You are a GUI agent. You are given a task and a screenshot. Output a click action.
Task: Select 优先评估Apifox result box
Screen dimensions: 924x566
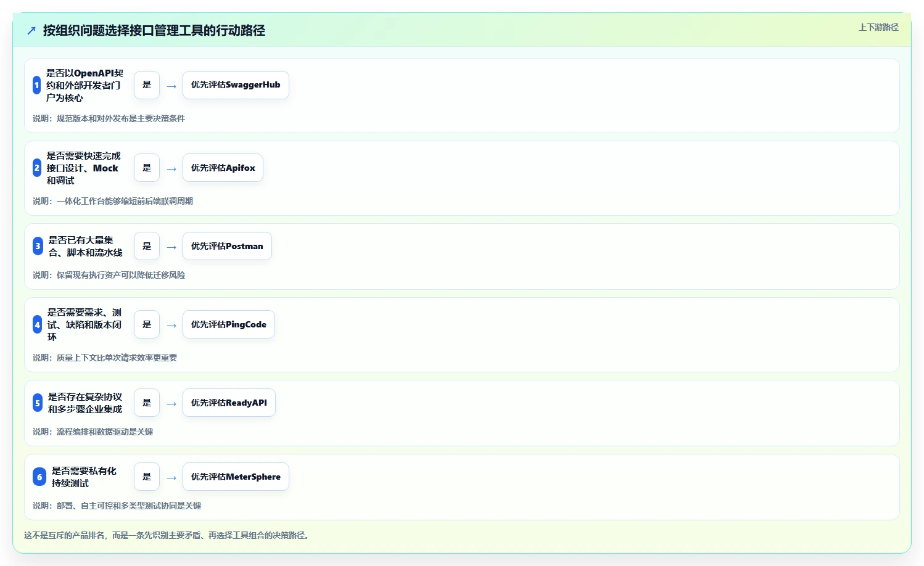pyautogui.click(x=223, y=168)
